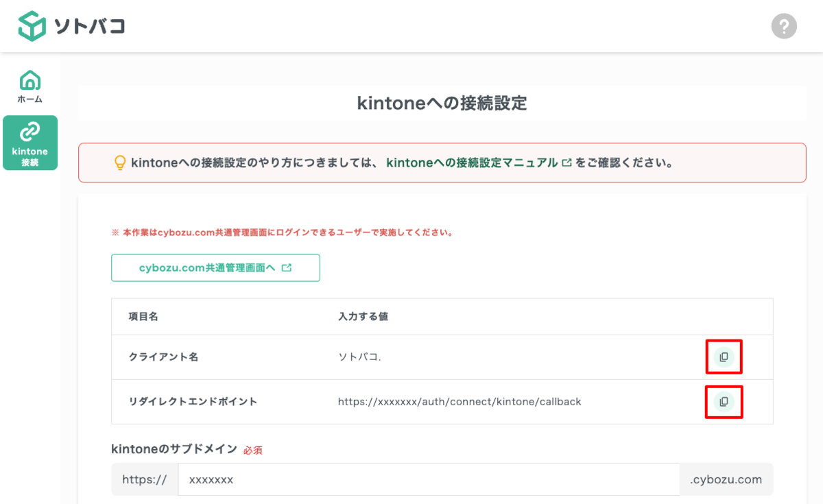This screenshot has width=823, height=504.
Task: Click the ソトバコ logo icon in the header
Action: click(32, 26)
